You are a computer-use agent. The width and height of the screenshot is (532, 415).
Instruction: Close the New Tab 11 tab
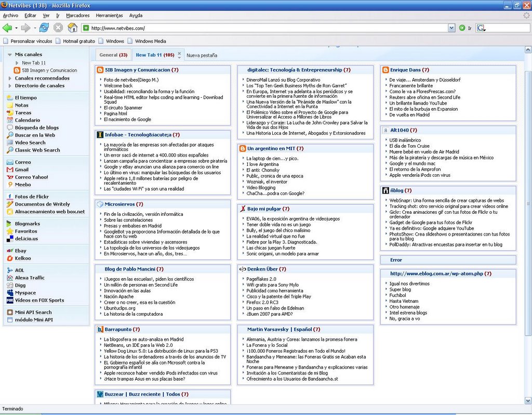(x=179, y=53)
